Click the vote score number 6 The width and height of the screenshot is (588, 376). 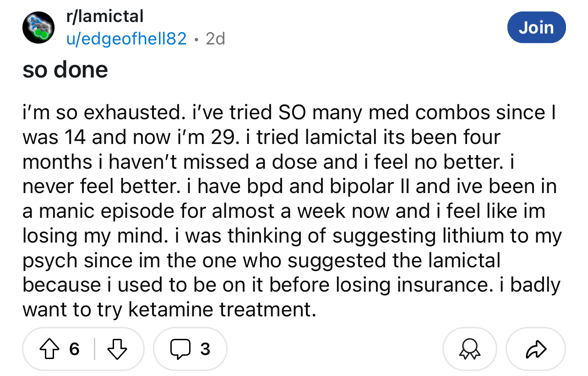(74, 350)
